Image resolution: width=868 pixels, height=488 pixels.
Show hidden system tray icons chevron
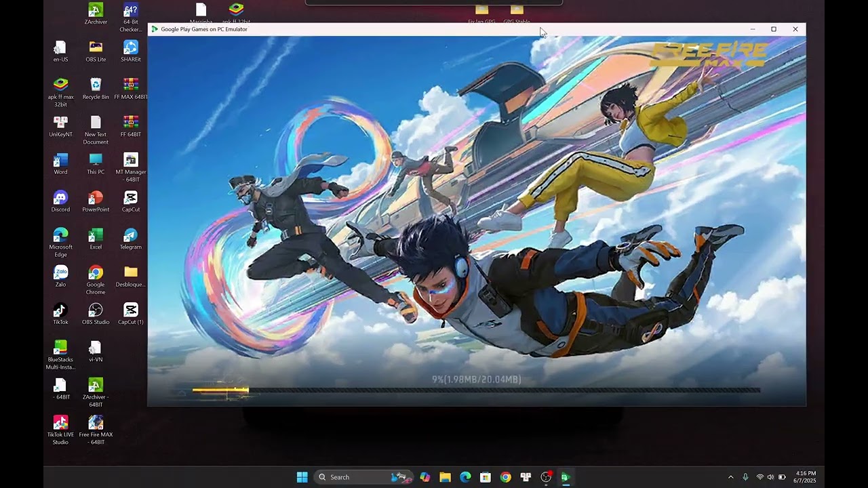(x=730, y=477)
